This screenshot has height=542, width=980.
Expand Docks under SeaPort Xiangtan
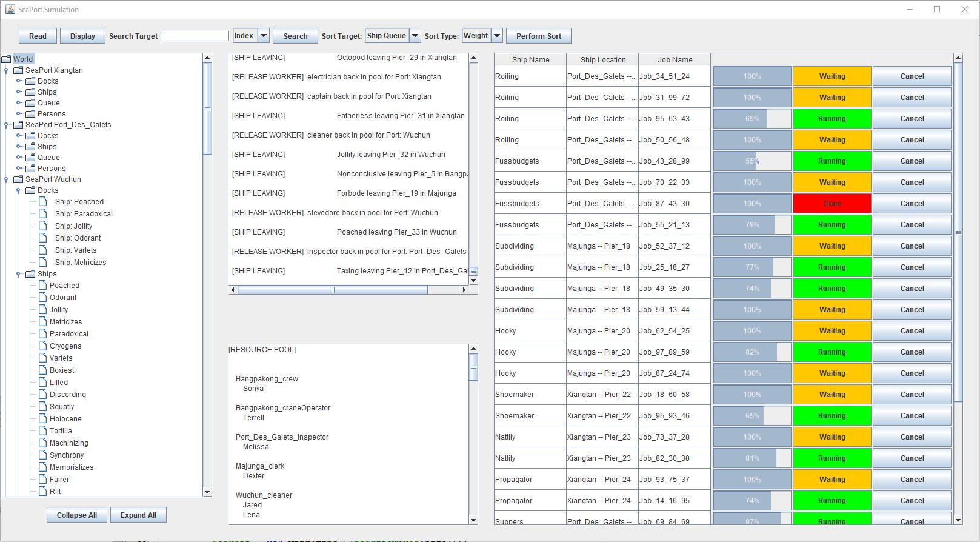19,81
